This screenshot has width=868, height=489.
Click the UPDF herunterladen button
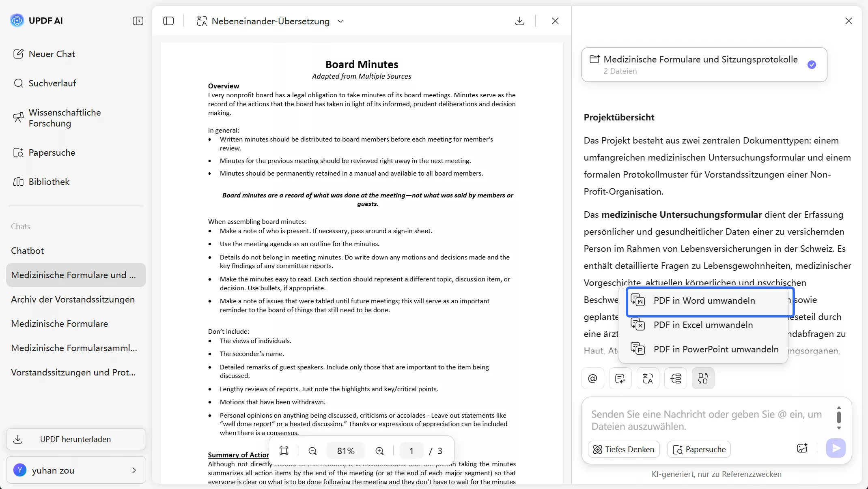pyautogui.click(x=75, y=439)
